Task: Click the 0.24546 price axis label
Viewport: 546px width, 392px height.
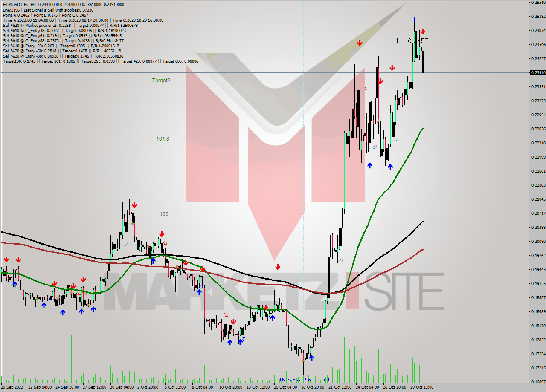Action: coord(539,44)
